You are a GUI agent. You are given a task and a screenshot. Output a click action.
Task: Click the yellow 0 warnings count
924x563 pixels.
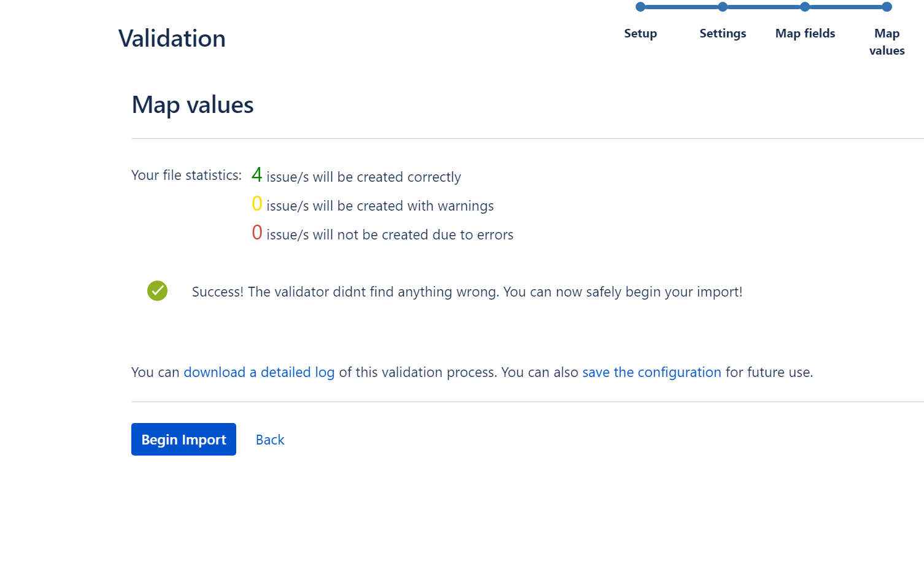tap(257, 204)
